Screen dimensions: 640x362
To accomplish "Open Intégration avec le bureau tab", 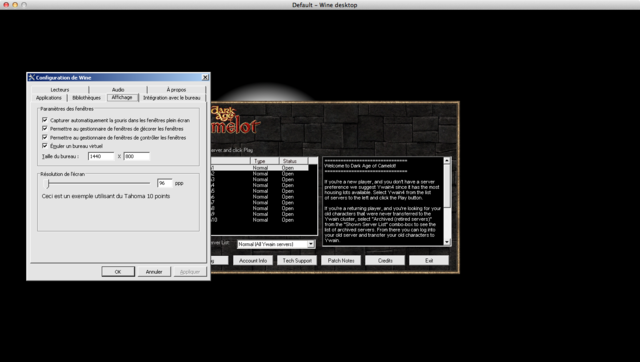I will [x=172, y=98].
